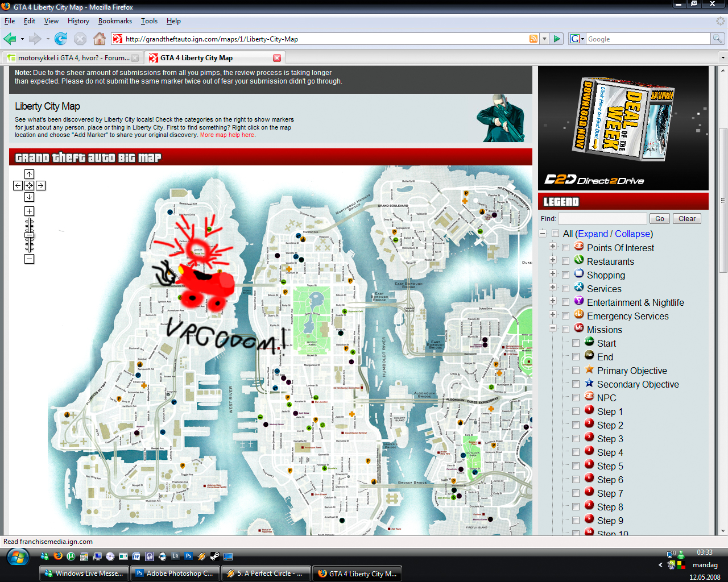Click the map zoom slider handle

[x=29, y=235]
